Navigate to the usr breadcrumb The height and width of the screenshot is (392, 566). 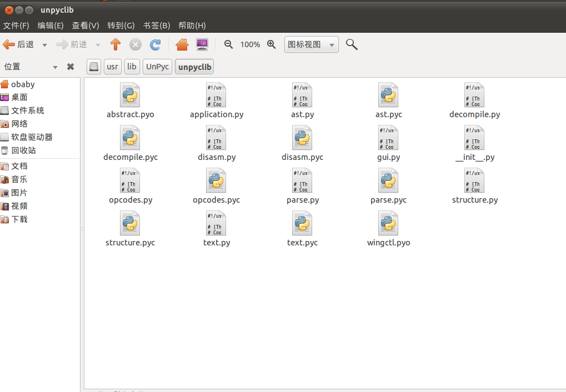[x=112, y=67]
